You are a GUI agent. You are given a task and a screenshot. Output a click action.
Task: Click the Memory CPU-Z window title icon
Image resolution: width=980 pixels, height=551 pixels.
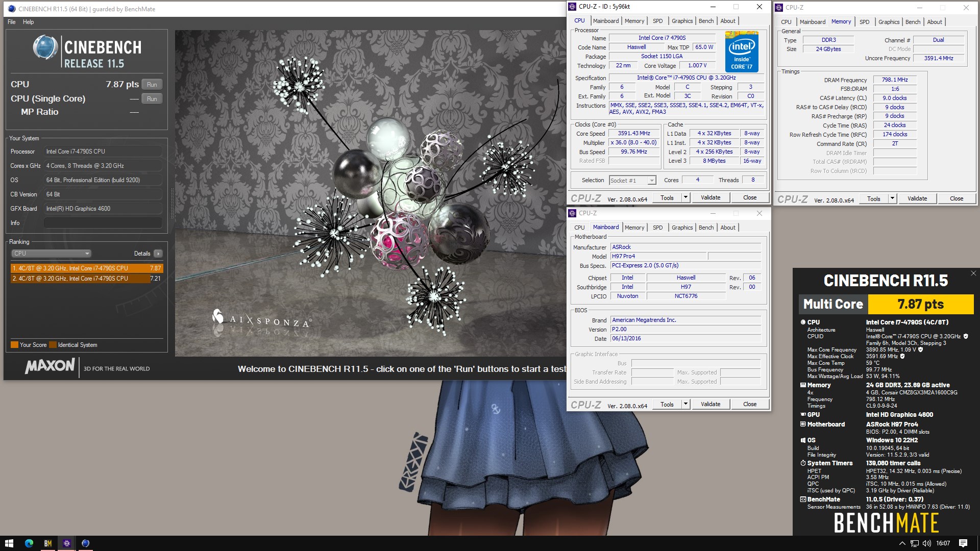click(779, 7)
